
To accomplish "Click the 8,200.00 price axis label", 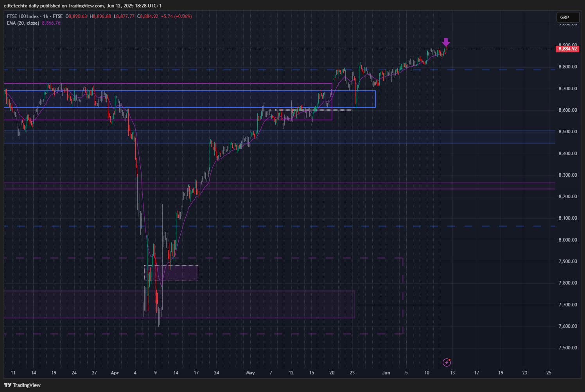I will click(568, 197).
